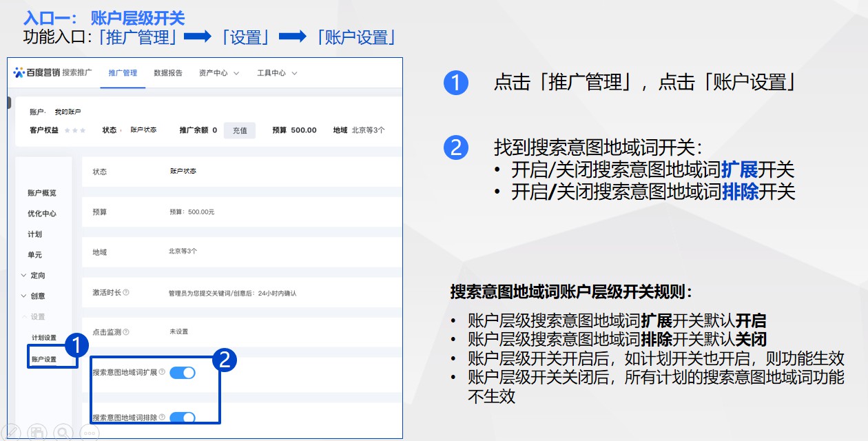Click the magnifier zoom icon at bottom-left
Screen dimensions: 868x441
click(63, 432)
